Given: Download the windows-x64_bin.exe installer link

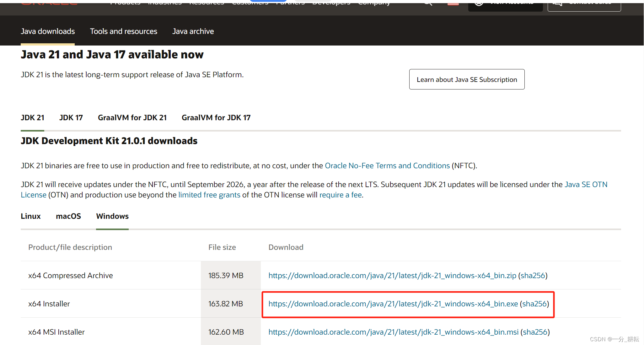Looking at the screenshot, I should [x=393, y=304].
